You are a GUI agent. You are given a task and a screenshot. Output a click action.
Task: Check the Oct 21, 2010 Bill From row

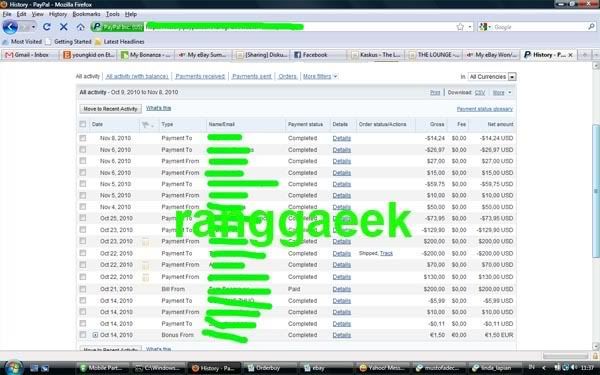pyautogui.click(x=83, y=289)
